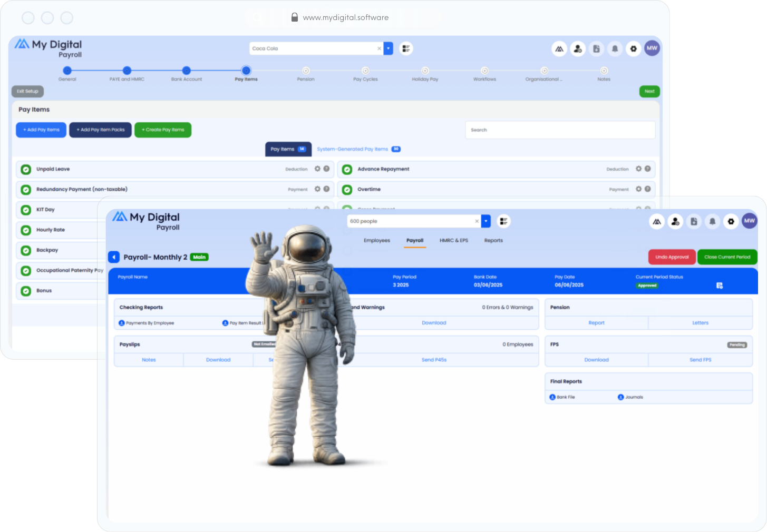Click the list view icon beside 600 people

[503, 221]
